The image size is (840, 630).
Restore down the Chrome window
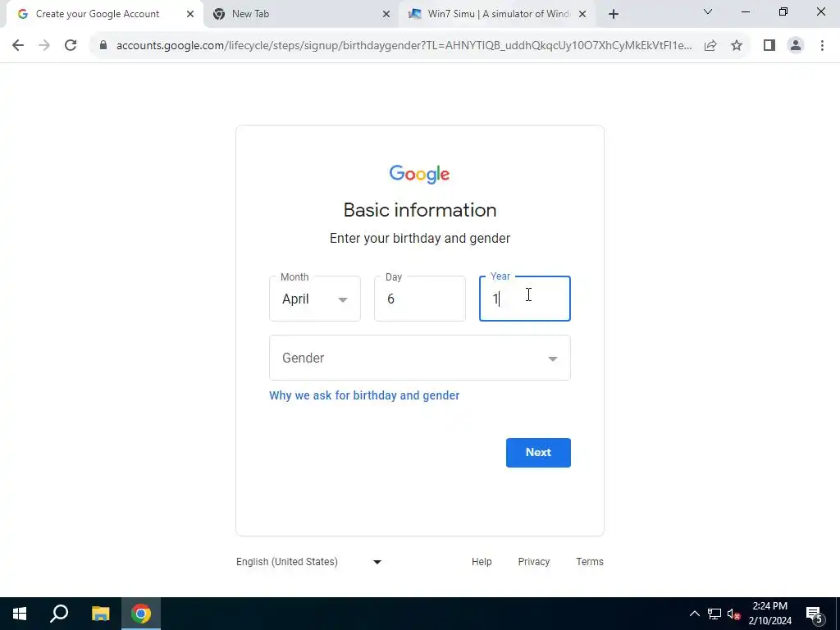tap(783, 11)
